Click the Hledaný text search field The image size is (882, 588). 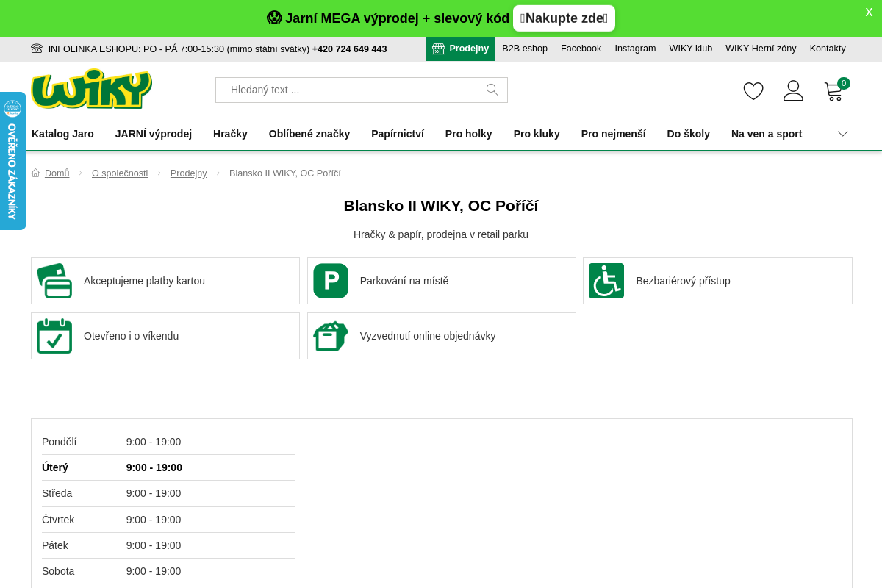click(x=353, y=90)
